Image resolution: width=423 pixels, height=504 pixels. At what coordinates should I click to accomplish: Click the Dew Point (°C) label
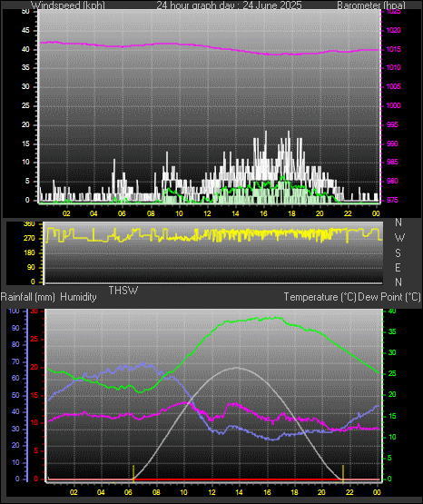tap(389, 297)
